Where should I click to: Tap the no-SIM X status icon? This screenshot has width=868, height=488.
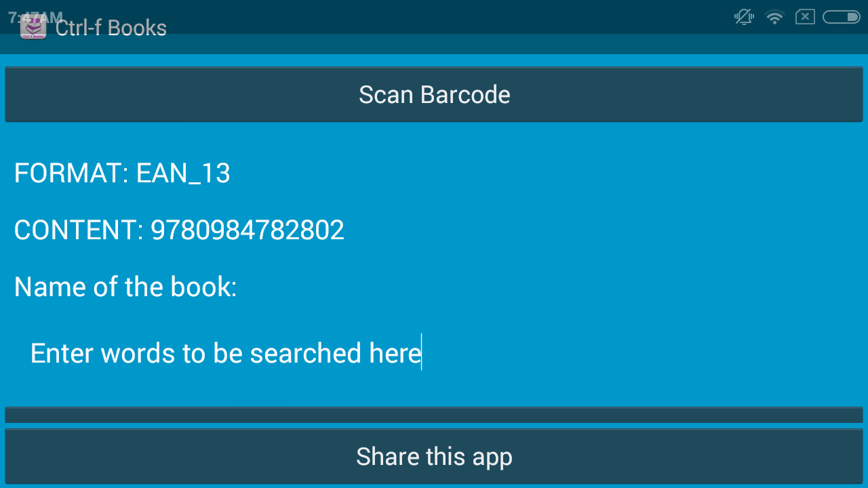pos(805,17)
